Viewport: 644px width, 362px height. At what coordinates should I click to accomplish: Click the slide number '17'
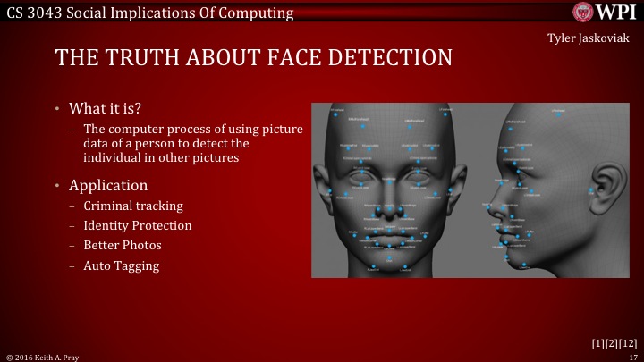pyautogui.click(x=633, y=358)
